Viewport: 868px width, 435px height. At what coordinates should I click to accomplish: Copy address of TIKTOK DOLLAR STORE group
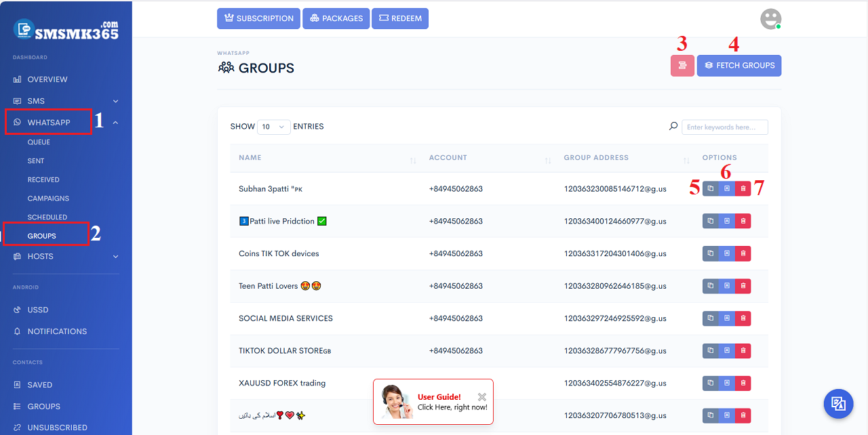(x=710, y=350)
